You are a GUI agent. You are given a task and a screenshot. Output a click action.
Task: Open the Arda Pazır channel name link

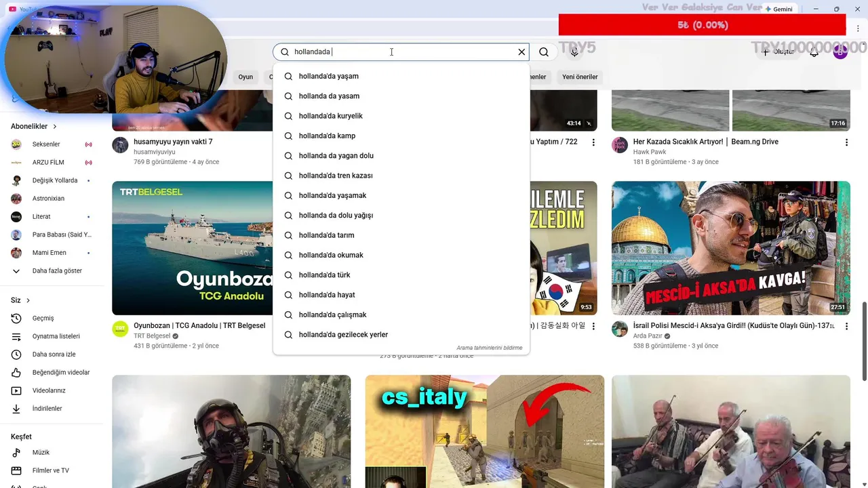pos(648,336)
